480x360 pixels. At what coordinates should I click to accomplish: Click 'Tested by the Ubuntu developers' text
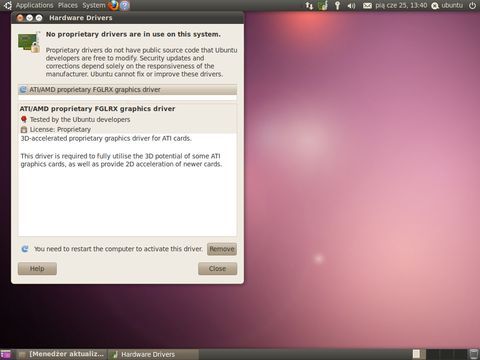pyautogui.click(x=80, y=119)
